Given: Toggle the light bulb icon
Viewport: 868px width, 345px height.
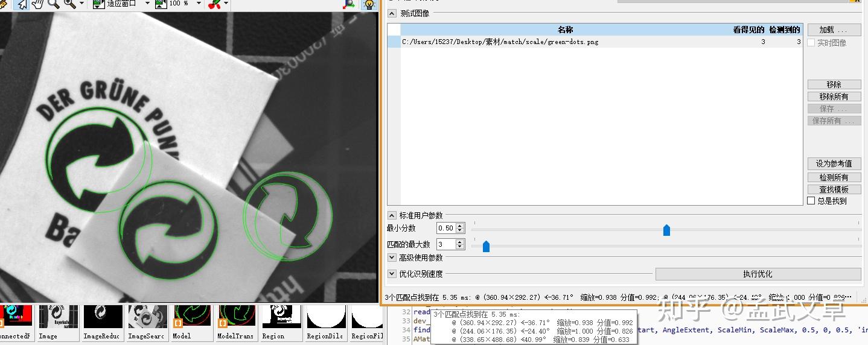Looking at the screenshot, I should pyautogui.click(x=368, y=4).
